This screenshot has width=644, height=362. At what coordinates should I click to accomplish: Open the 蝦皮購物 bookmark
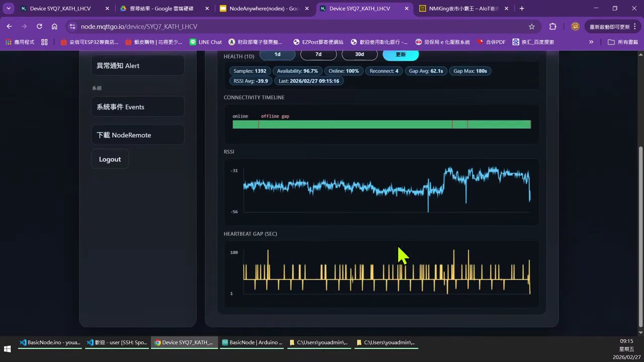pyautogui.click(x=153, y=42)
